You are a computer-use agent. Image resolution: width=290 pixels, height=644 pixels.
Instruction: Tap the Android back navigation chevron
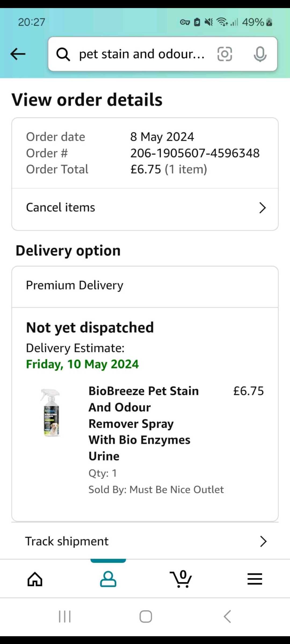point(227,616)
